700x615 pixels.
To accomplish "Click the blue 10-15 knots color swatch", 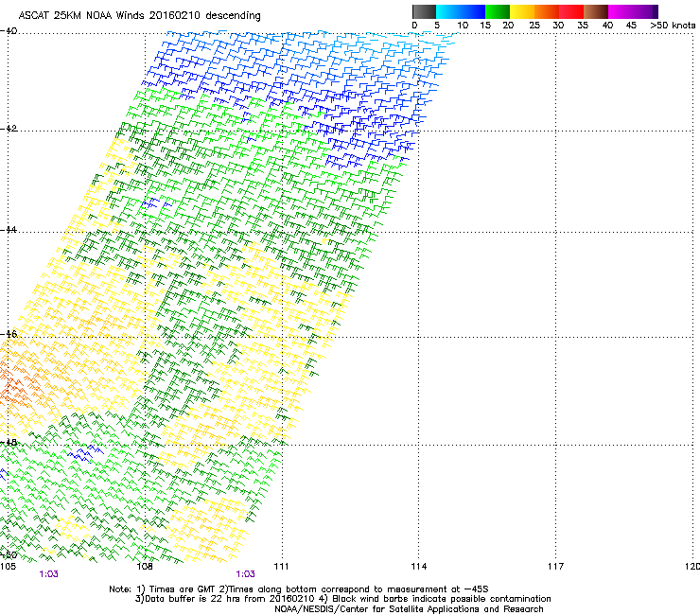I will coord(473,11).
